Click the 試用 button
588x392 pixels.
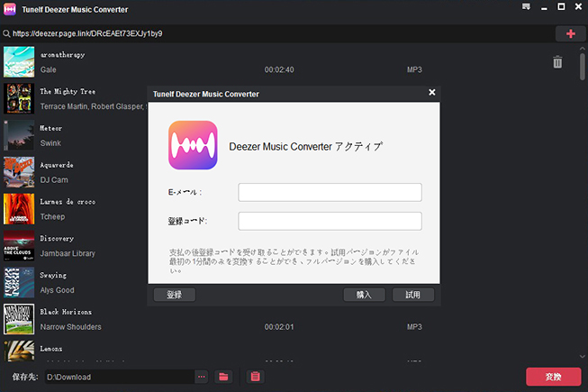tap(413, 295)
